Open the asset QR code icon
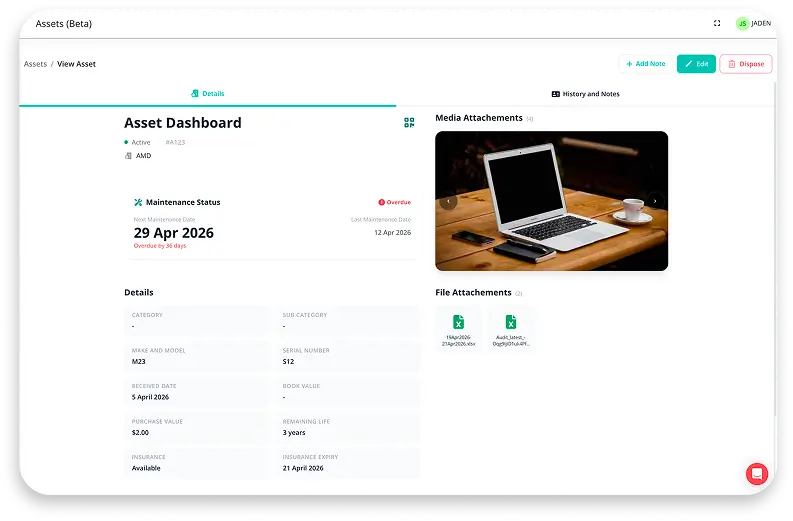Viewport: 793px width, 521px height. [x=409, y=122]
